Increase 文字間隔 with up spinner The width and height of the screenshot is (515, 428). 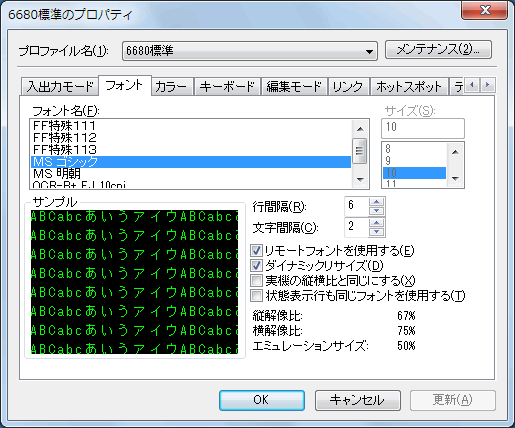[x=377, y=223]
